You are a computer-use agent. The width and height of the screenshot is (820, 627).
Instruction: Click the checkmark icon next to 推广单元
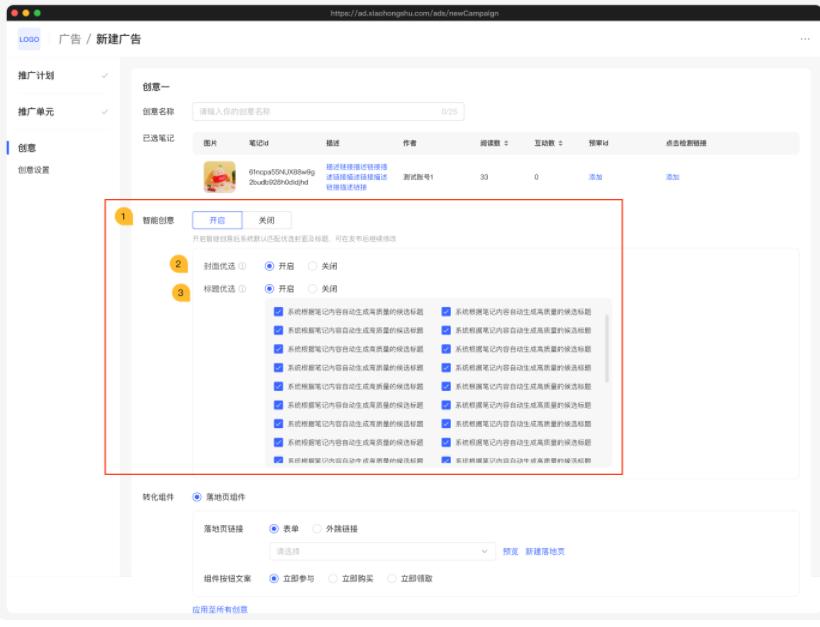click(105, 111)
